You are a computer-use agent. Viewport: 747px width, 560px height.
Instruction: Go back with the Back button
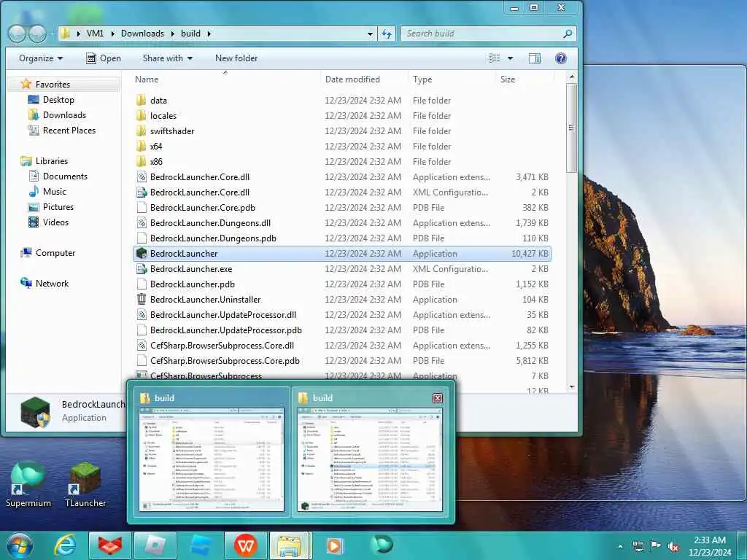(x=18, y=34)
